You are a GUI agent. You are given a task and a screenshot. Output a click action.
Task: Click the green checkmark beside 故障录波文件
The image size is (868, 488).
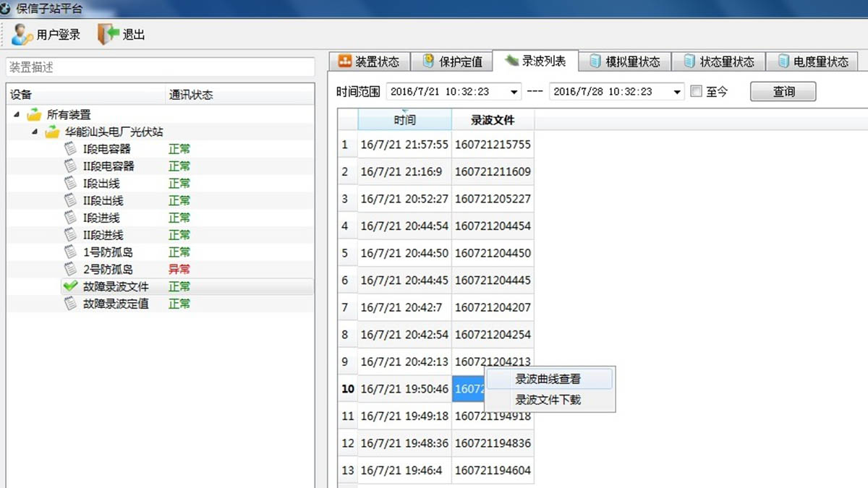click(x=70, y=286)
